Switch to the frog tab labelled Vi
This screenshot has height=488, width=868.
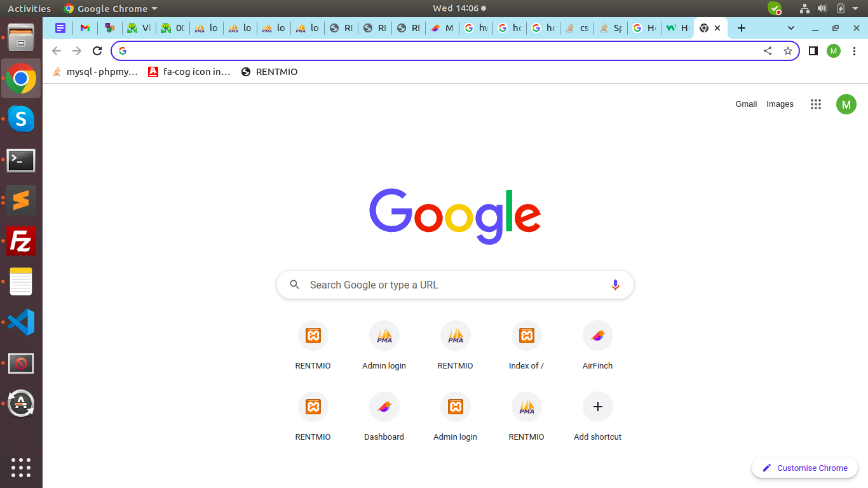(139, 28)
